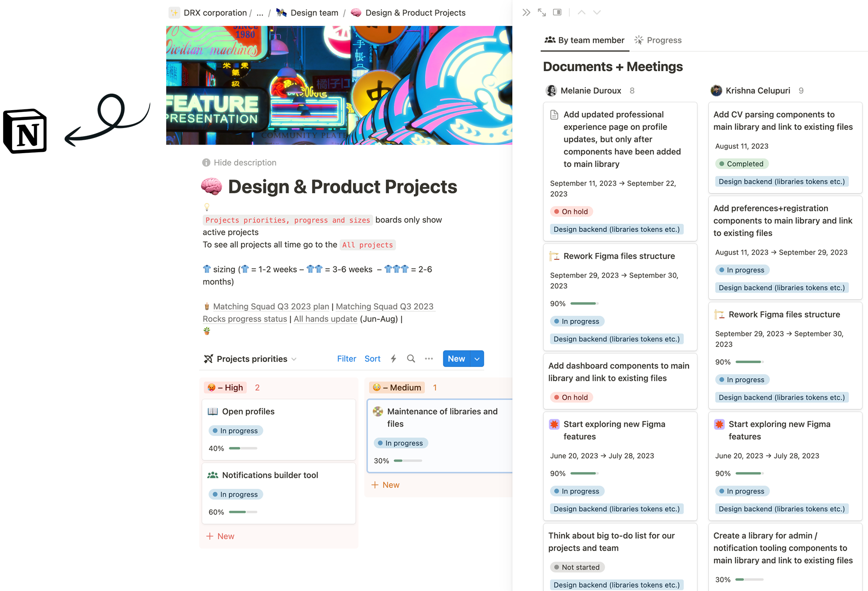Click the blue New button
Screen dimensions: 868x591
pyautogui.click(x=457, y=359)
